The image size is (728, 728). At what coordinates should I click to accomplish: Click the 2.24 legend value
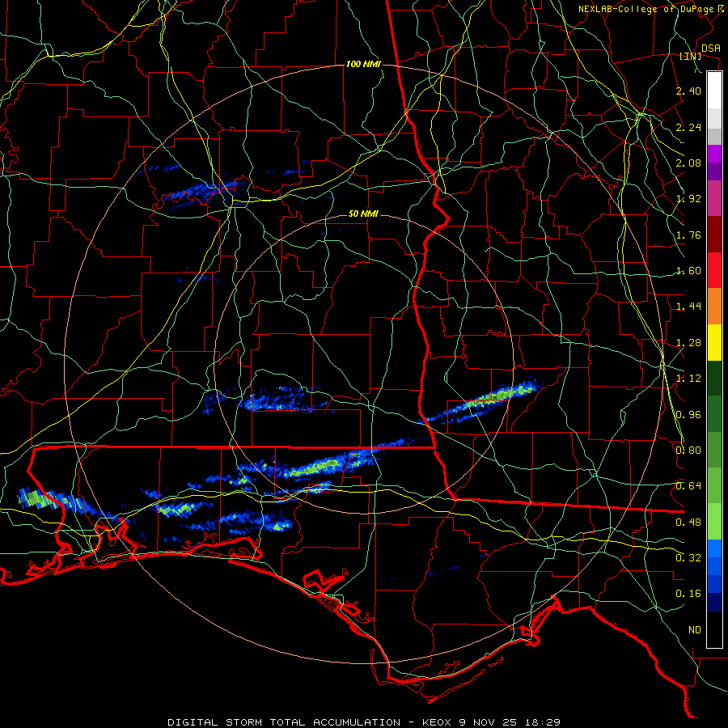point(688,127)
